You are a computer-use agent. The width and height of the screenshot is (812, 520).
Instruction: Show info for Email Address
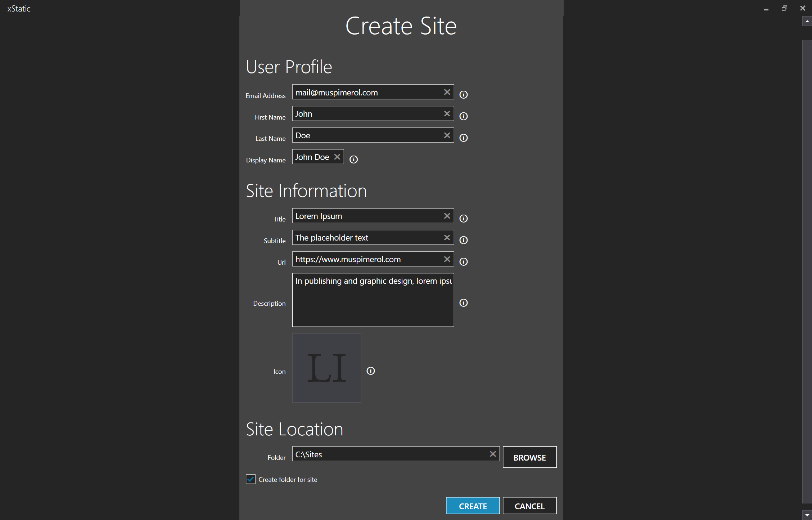click(464, 95)
